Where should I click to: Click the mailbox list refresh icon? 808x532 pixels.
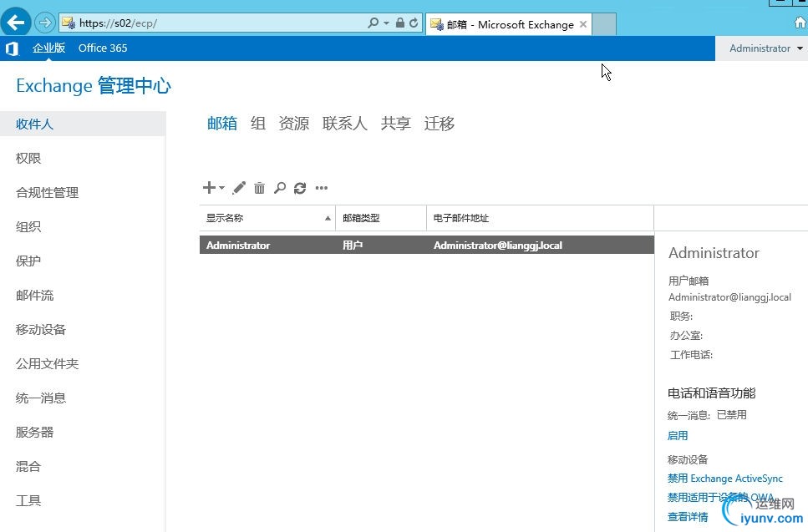click(300, 188)
